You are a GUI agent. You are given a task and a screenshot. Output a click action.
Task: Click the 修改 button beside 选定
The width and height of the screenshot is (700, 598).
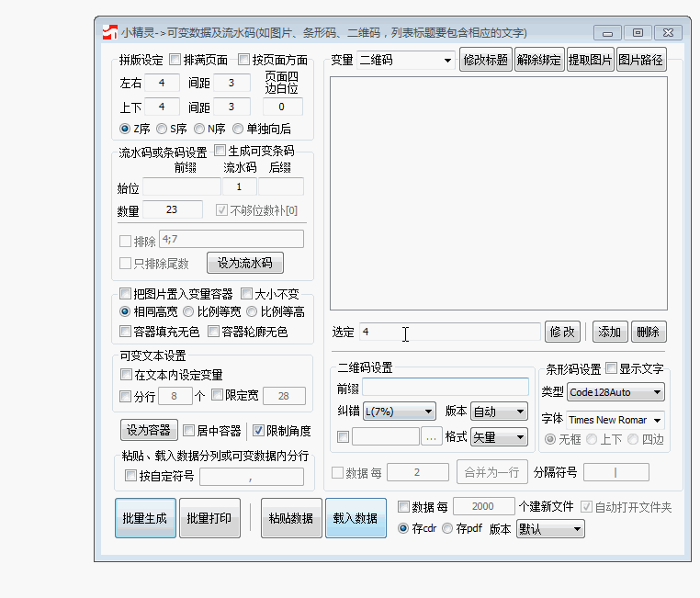(562, 332)
